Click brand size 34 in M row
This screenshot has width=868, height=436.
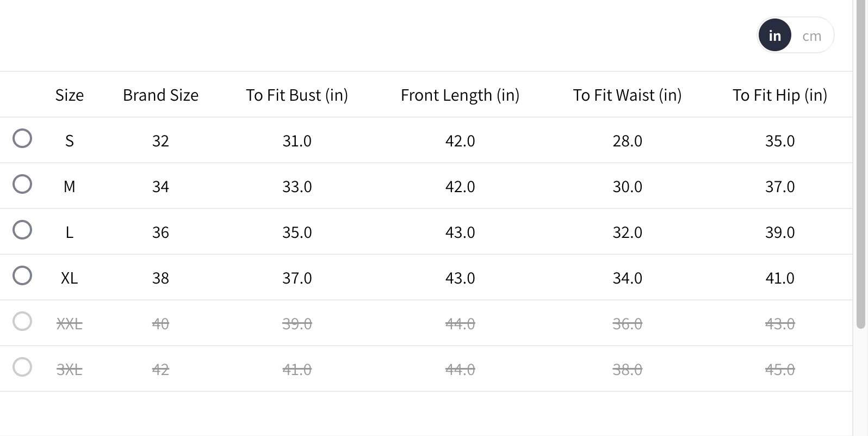pyautogui.click(x=160, y=187)
